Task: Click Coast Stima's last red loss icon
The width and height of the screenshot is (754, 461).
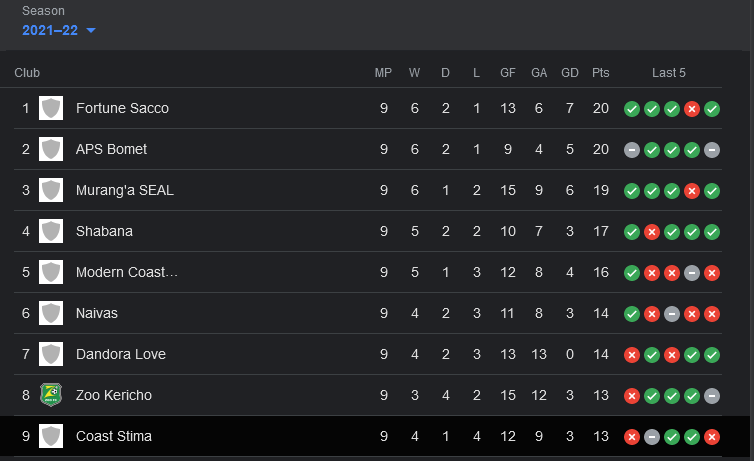Action: (712, 437)
